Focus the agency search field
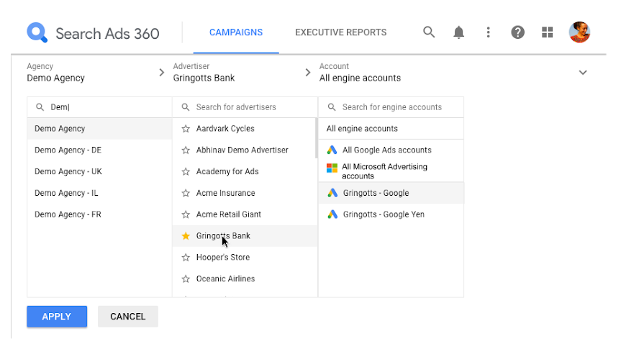Viewport: 644px width, 362px height. click(99, 107)
